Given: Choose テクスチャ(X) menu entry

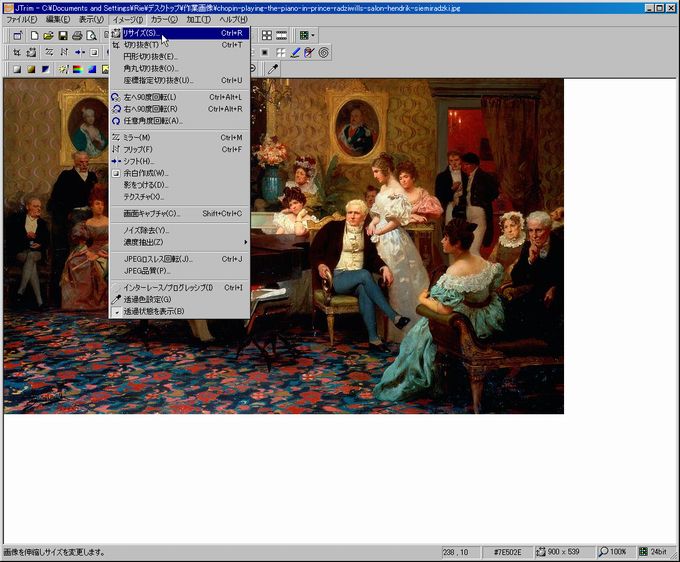Looking at the screenshot, I should tap(180, 196).
